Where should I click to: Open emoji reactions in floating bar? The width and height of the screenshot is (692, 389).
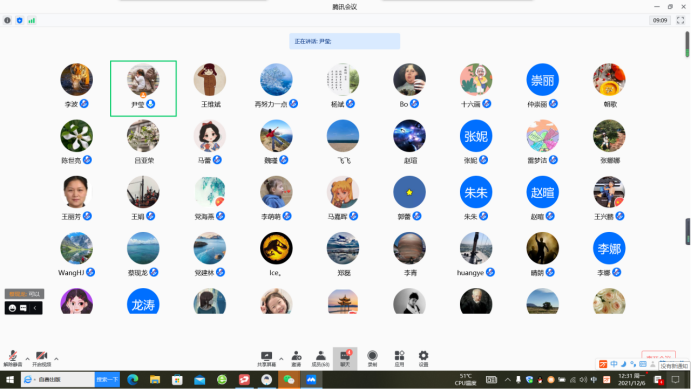[12, 308]
